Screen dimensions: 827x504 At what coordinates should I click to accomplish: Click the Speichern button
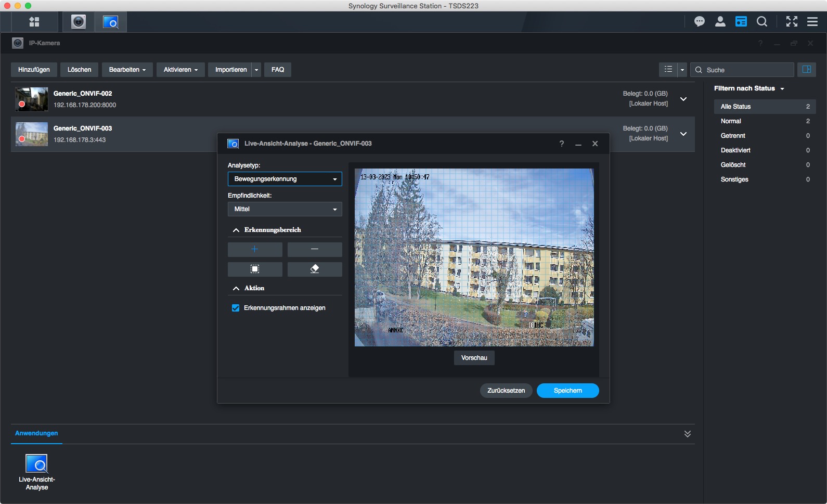point(567,391)
